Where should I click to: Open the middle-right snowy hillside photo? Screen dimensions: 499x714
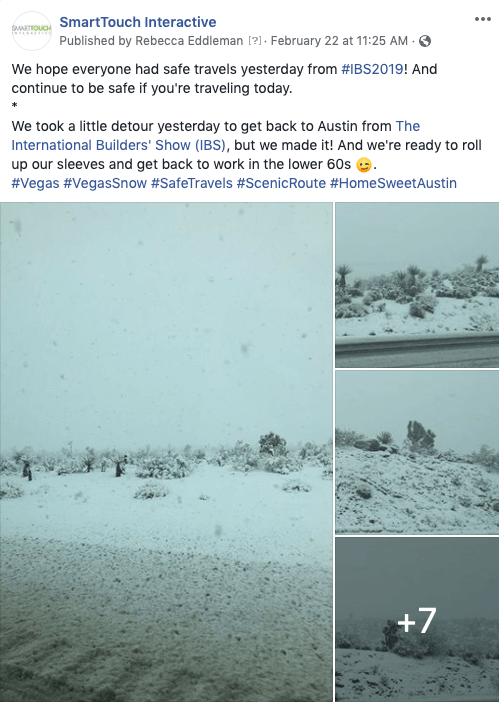pos(417,452)
